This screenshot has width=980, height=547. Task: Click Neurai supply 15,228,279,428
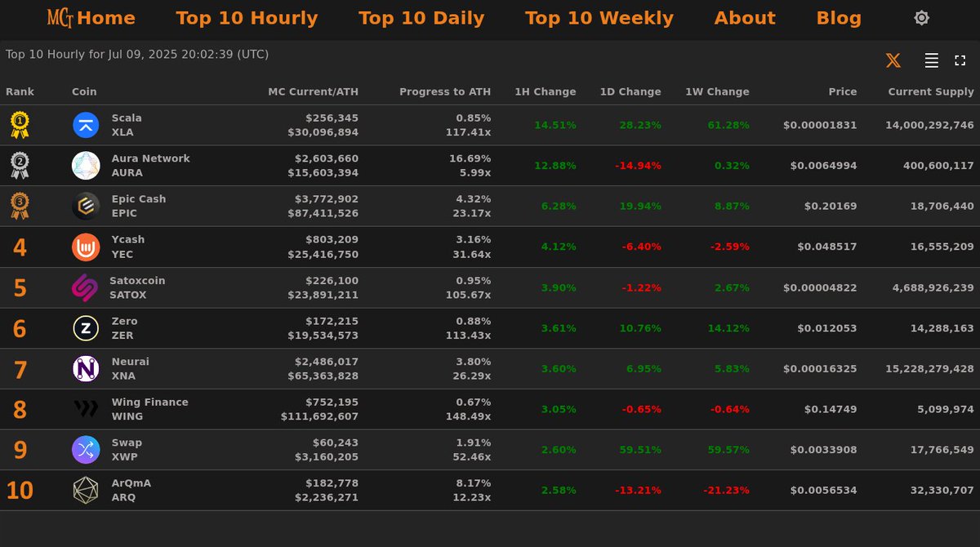(x=930, y=369)
